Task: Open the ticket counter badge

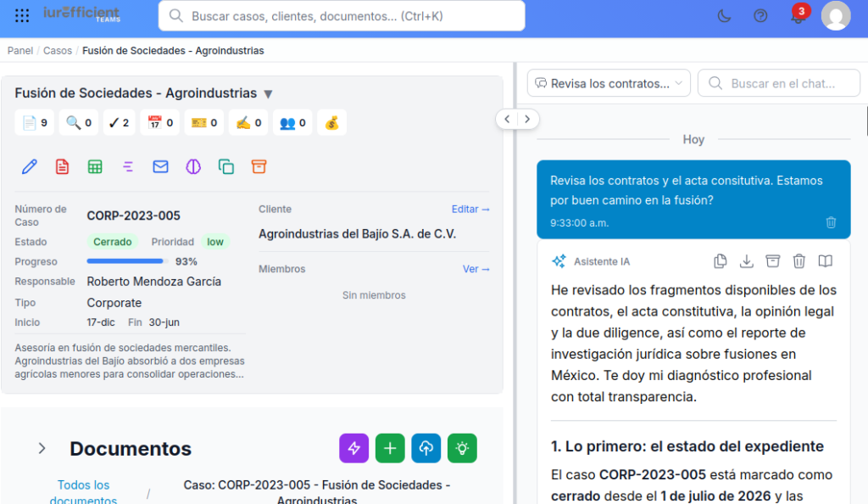Action: click(203, 122)
